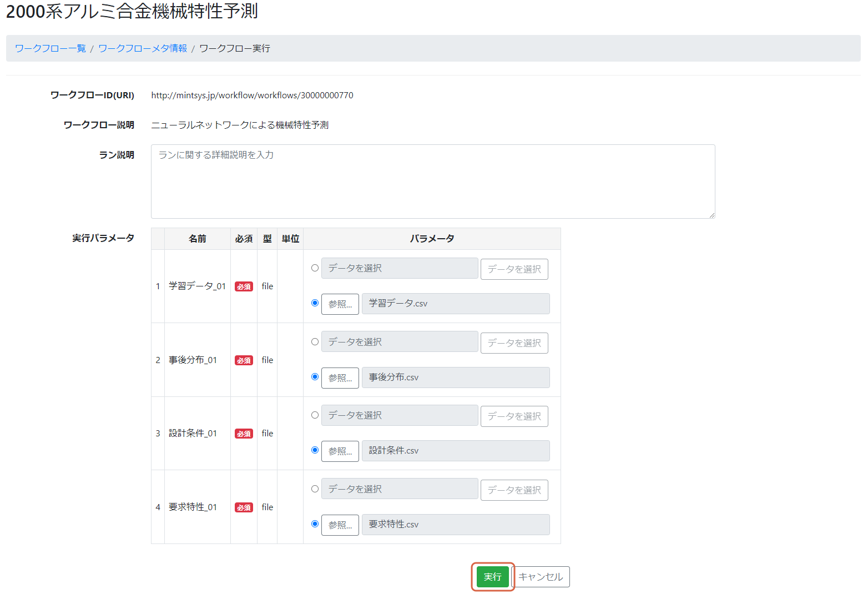Select file upload radio for 学習データ_01

click(x=315, y=303)
